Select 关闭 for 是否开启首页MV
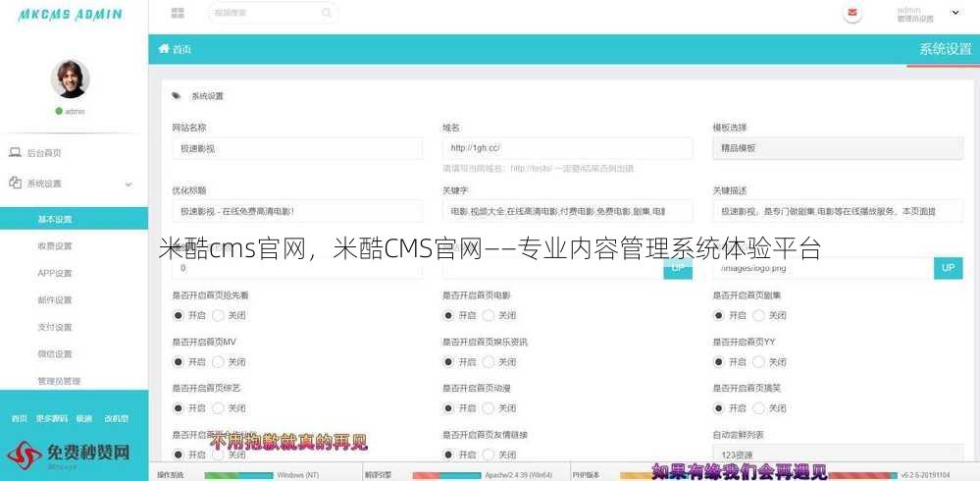Image resolution: width=980 pixels, height=481 pixels. tap(218, 361)
